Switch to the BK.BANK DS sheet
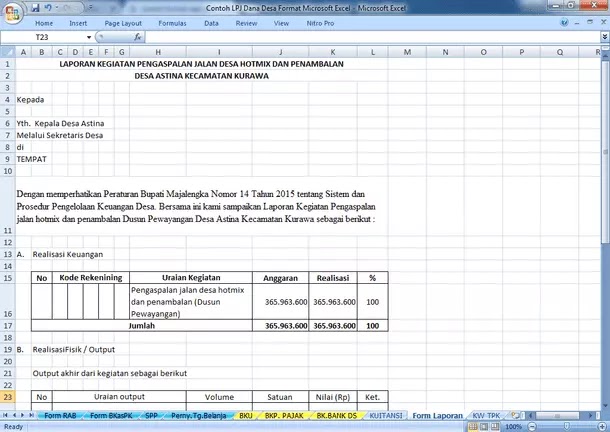The height and width of the screenshot is (432, 610). tap(337, 416)
